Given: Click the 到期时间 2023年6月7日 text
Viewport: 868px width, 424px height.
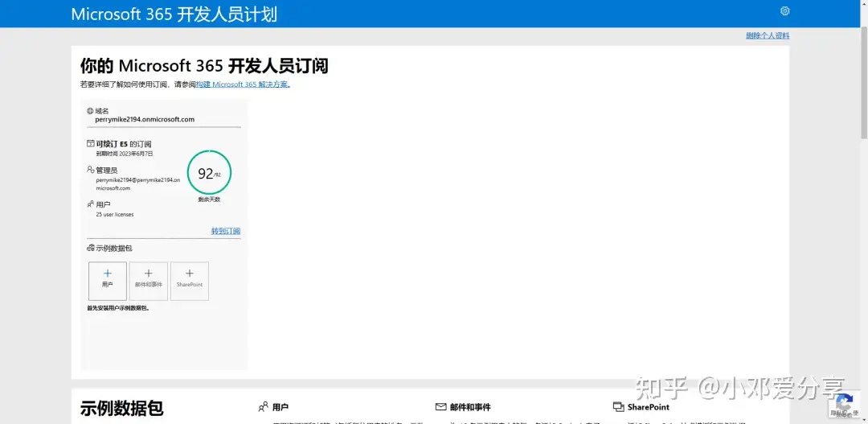Looking at the screenshot, I should click(x=125, y=154).
